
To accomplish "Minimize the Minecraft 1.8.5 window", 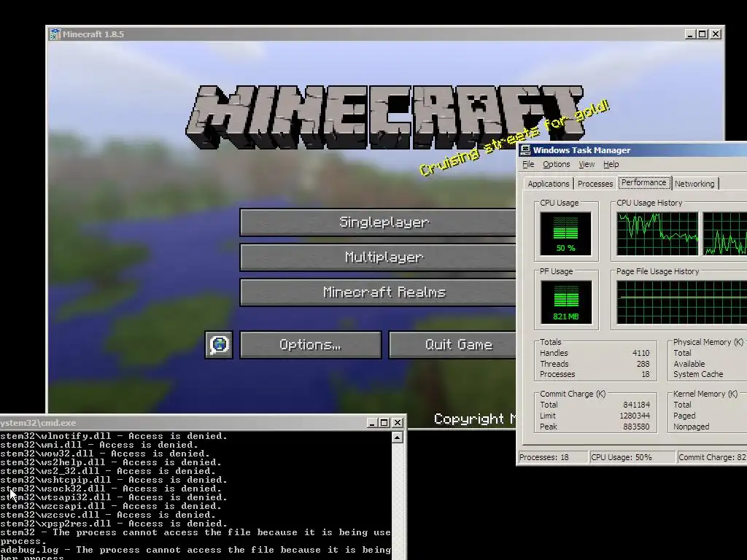I will 690,34.
